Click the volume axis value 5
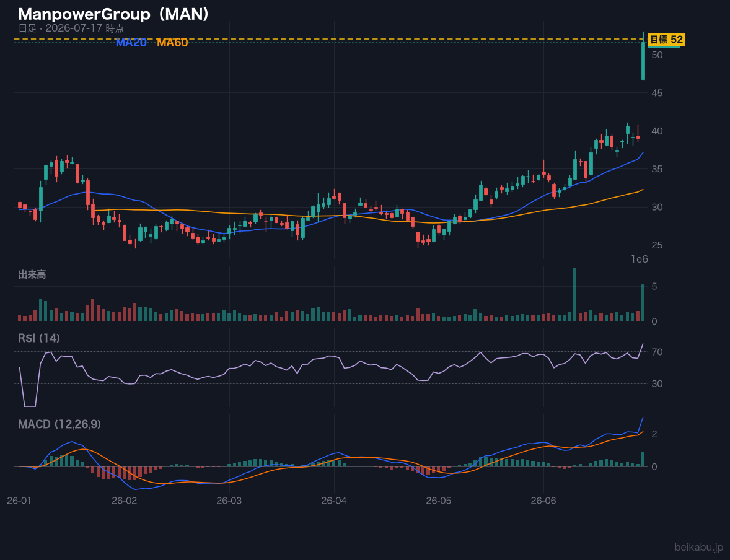730x560 pixels. [654, 286]
